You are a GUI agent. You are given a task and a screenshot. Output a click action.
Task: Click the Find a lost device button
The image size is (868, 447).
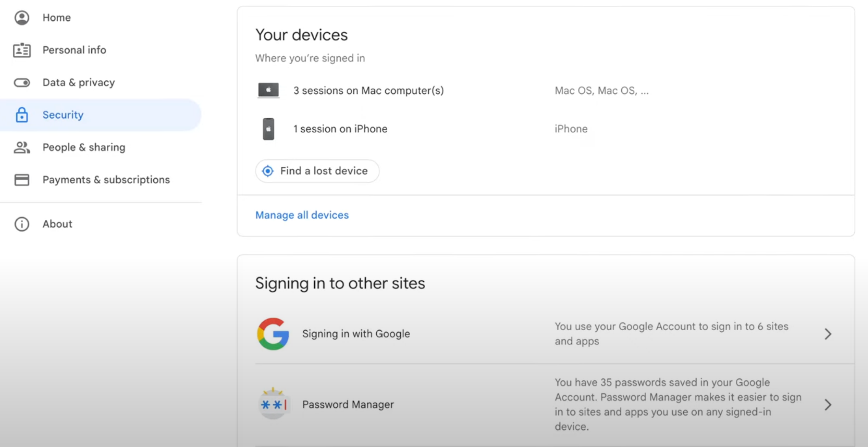coord(317,171)
